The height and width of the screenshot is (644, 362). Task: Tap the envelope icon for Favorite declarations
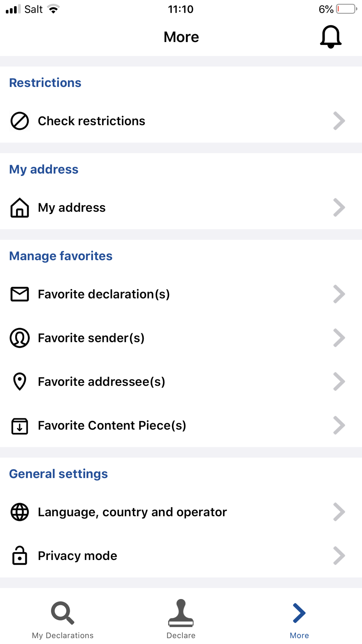[20, 294]
